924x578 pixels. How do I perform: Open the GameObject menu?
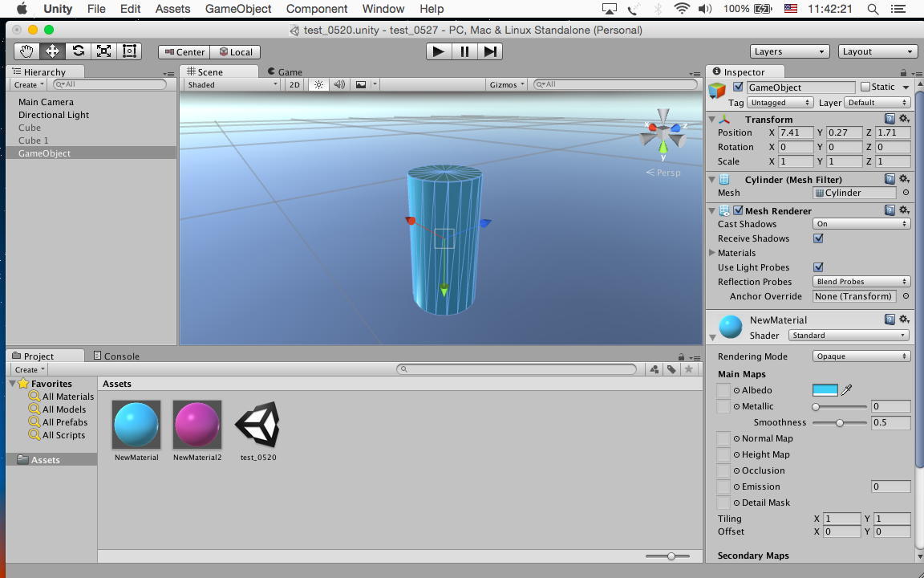238,9
